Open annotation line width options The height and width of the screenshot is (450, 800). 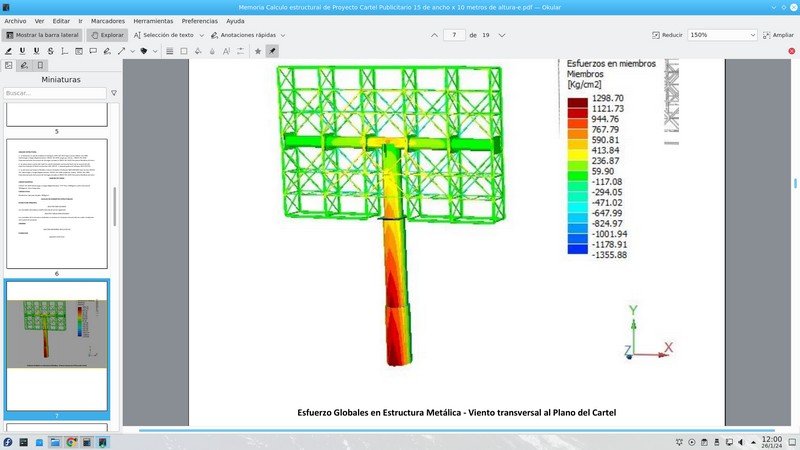[x=169, y=51]
